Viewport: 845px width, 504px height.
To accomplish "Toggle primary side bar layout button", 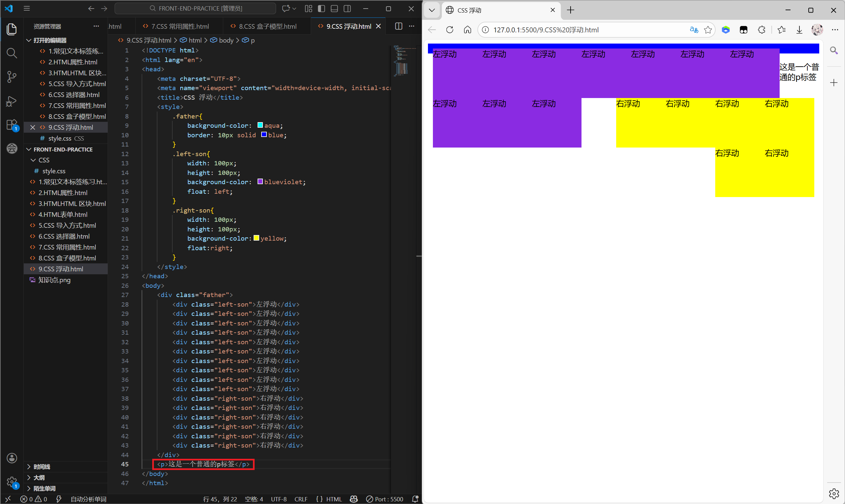I will [x=321, y=9].
